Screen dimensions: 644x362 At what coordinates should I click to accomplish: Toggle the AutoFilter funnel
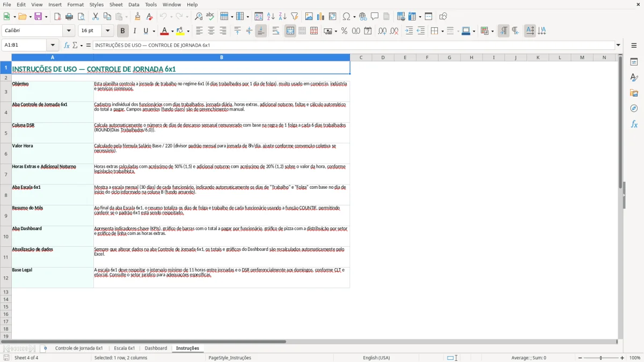point(295,17)
